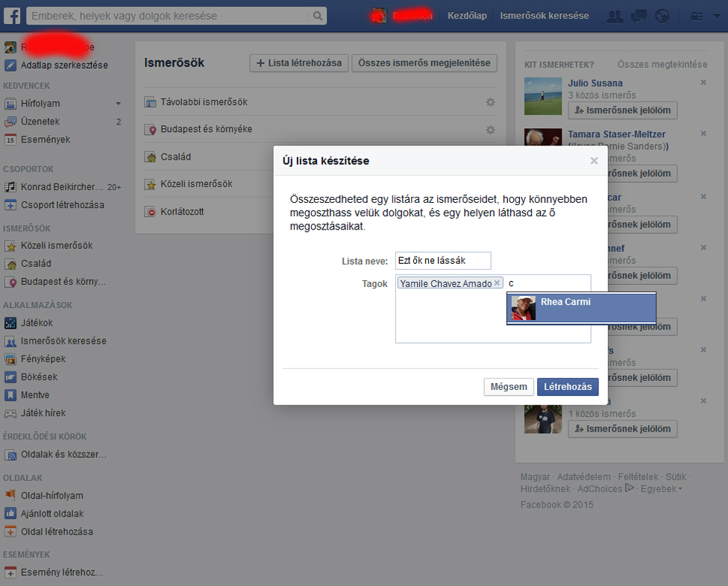Open the notifications globe icon
The width and height of the screenshot is (728, 586).
(x=662, y=16)
